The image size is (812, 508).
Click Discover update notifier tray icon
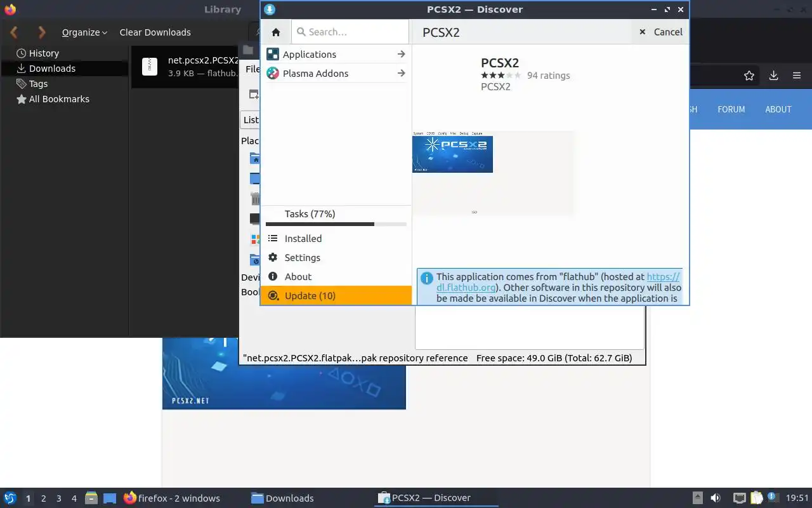click(x=773, y=498)
